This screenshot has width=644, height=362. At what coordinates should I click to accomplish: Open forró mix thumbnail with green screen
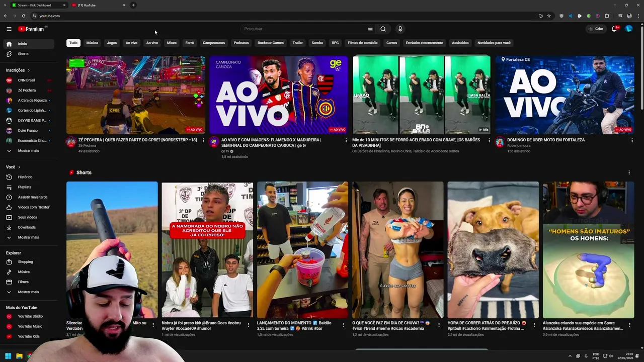pos(422,95)
